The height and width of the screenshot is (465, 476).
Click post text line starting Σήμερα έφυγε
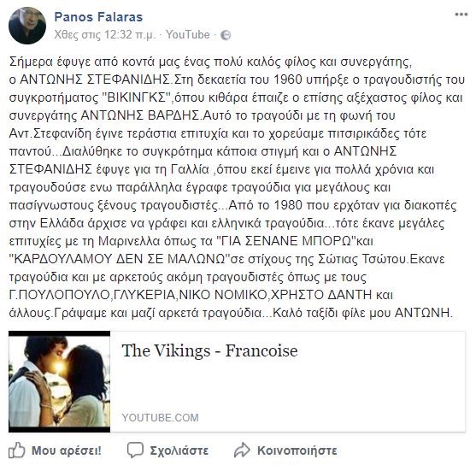coord(210,62)
